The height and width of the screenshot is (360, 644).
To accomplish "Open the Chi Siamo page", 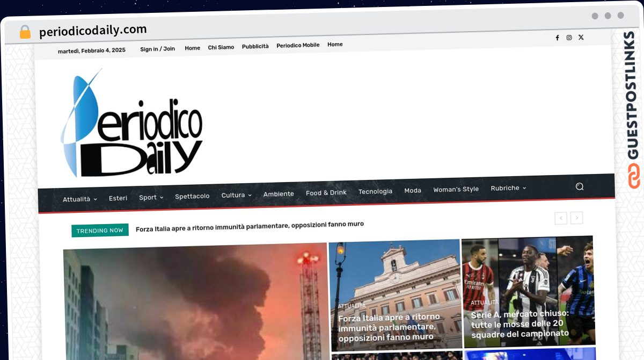I will [x=221, y=47].
